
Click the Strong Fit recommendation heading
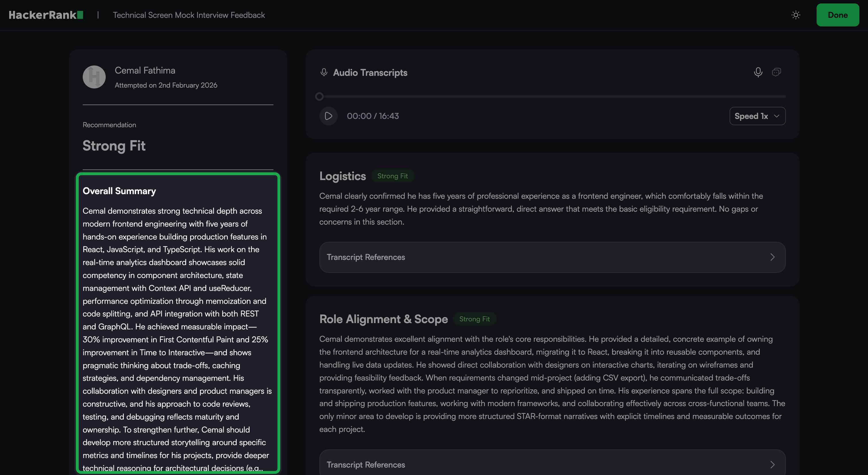114,146
